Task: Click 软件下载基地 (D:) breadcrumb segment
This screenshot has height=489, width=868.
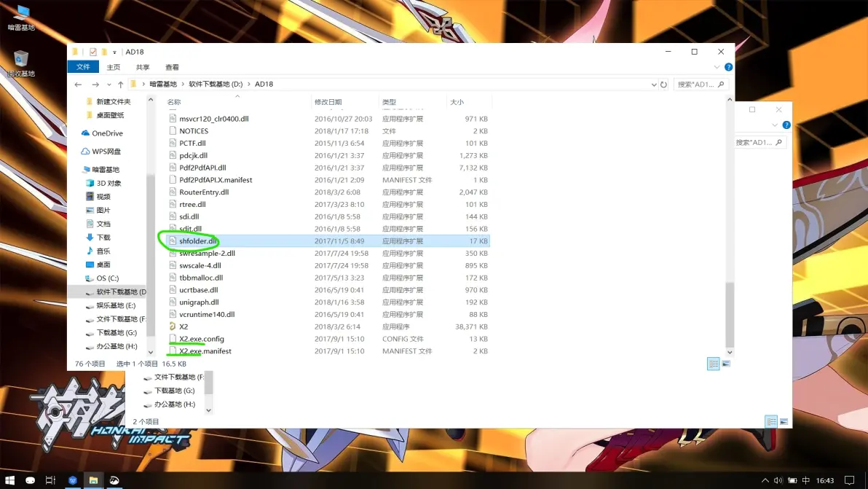Action: [216, 85]
